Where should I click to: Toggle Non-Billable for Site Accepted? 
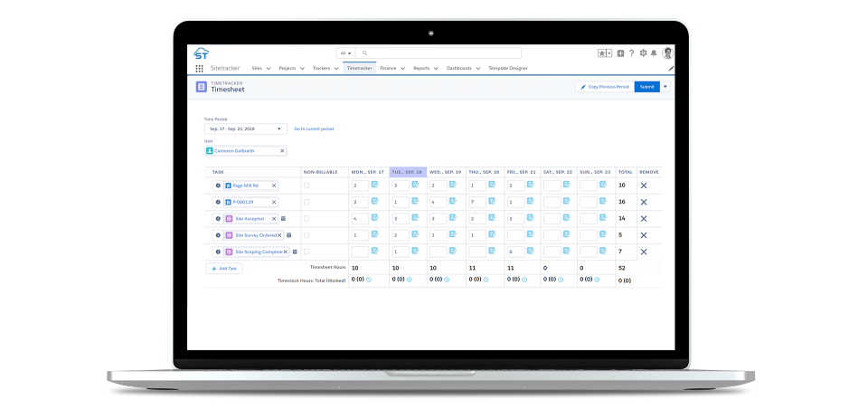[x=307, y=219]
